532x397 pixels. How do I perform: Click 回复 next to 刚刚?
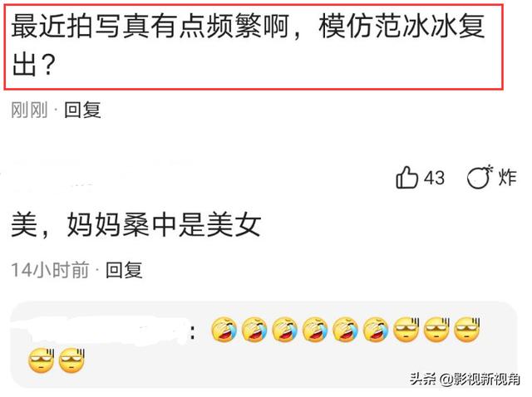tap(83, 110)
